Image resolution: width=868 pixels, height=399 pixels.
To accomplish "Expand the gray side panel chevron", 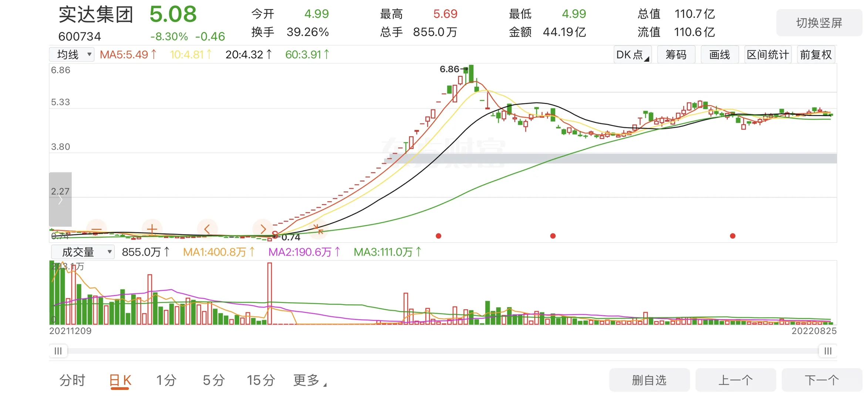I will click(x=60, y=200).
